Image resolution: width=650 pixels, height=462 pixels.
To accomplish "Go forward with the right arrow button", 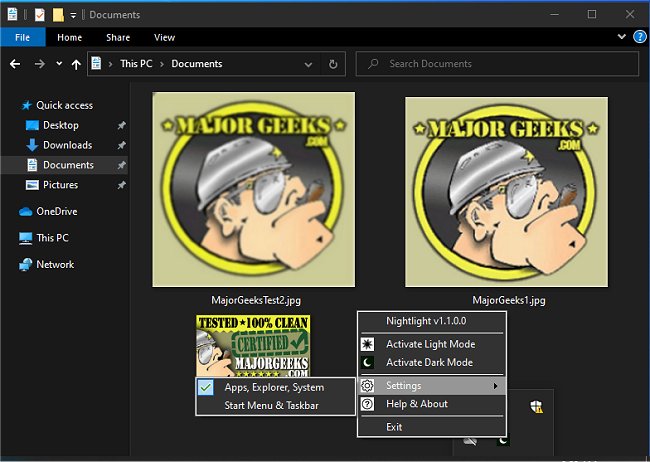I will 40,64.
